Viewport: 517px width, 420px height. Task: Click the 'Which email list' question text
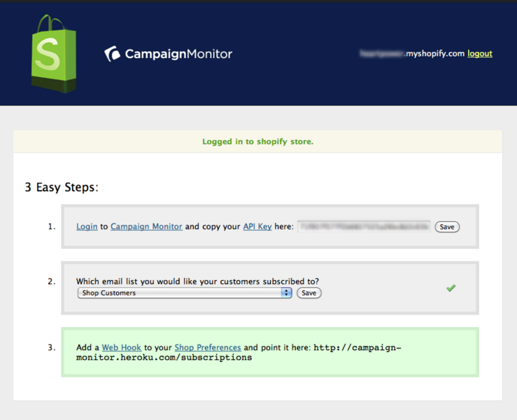(197, 281)
